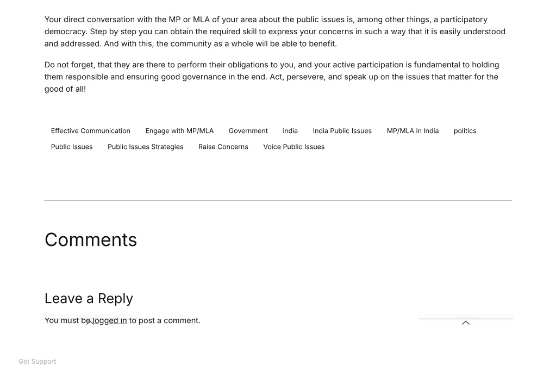The width and height of the screenshot is (556, 392).
Task: Click the scroll-to-top chevron arrow
Action: pyautogui.click(x=466, y=323)
